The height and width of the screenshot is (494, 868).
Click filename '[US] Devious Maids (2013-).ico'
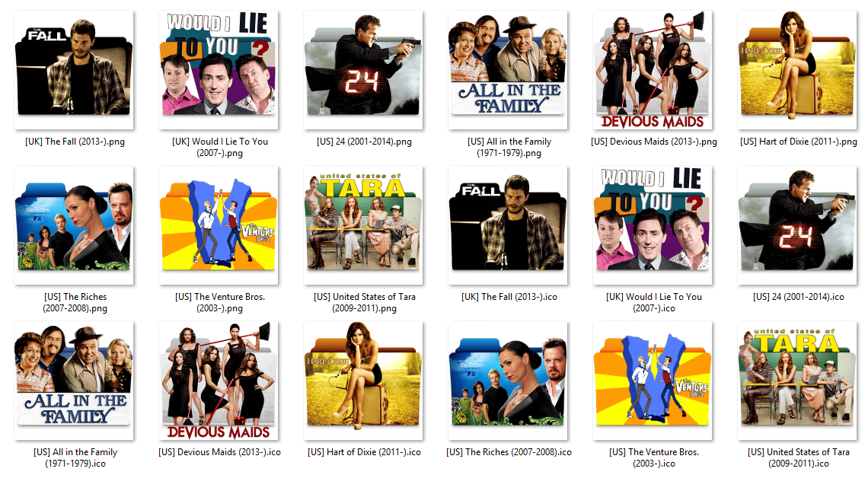click(220, 452)
